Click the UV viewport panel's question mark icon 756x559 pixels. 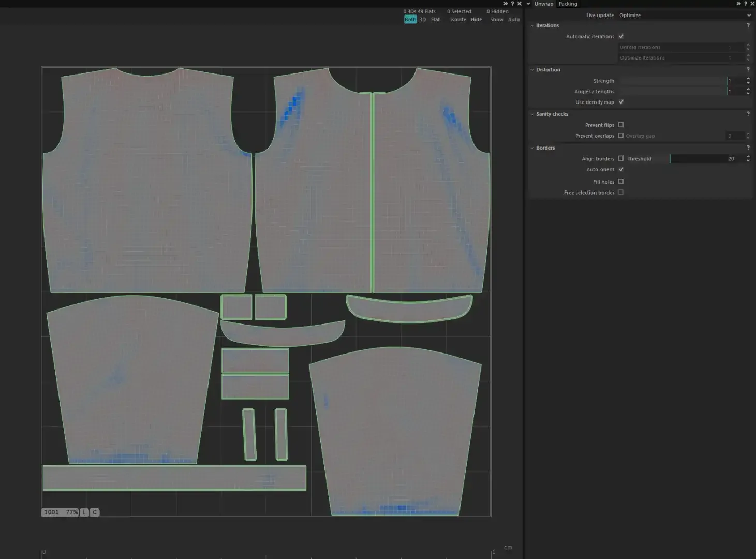click(x=512, y=4)
